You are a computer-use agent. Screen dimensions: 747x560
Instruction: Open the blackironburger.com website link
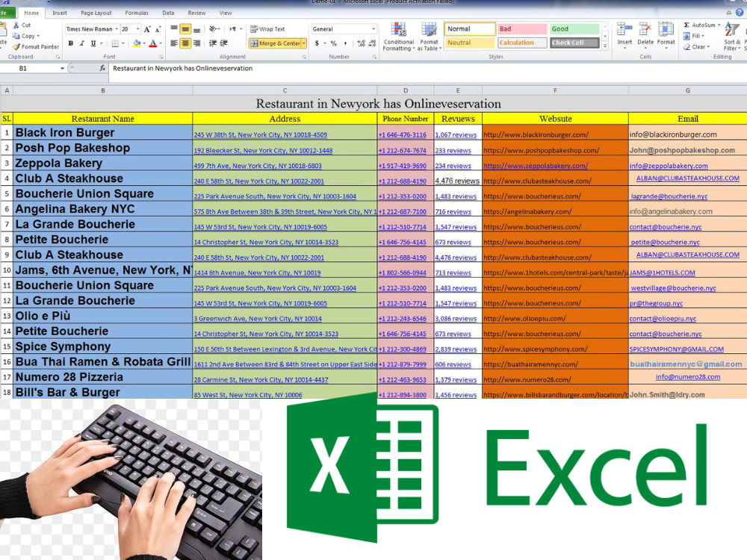click(x=536, y=134)
